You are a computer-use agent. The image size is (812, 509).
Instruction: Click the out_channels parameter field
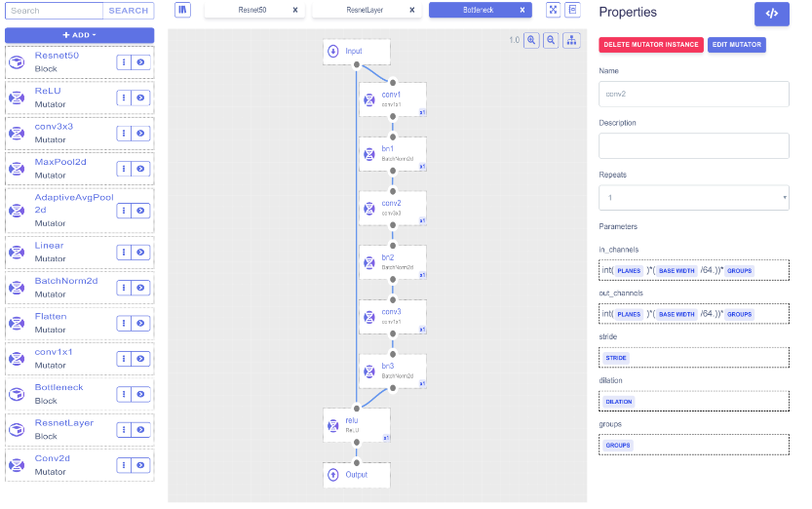click(693, 314)
